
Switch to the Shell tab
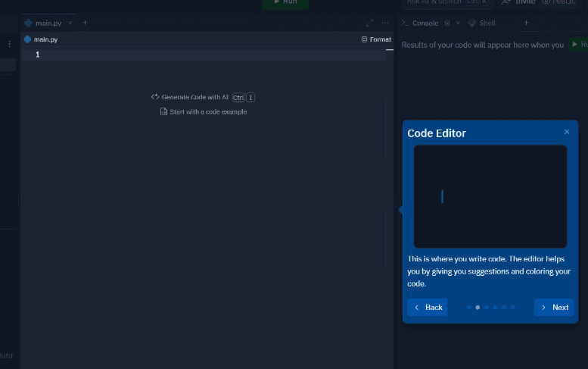click(483, 23)
